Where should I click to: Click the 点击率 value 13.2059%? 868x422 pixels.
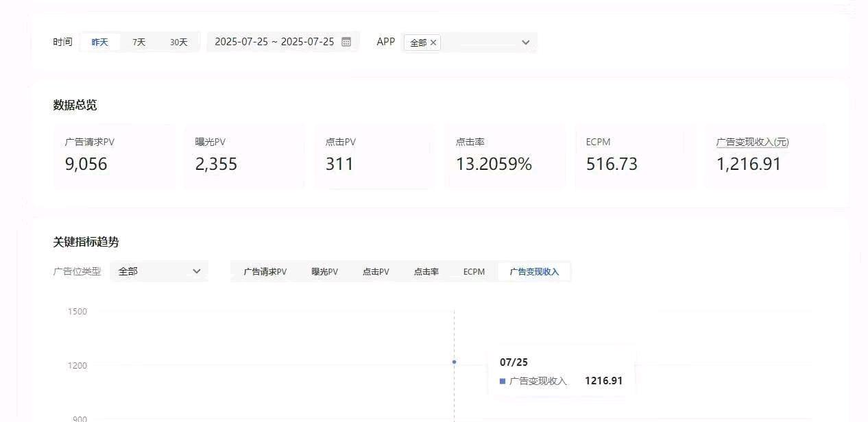pos(494,164)
